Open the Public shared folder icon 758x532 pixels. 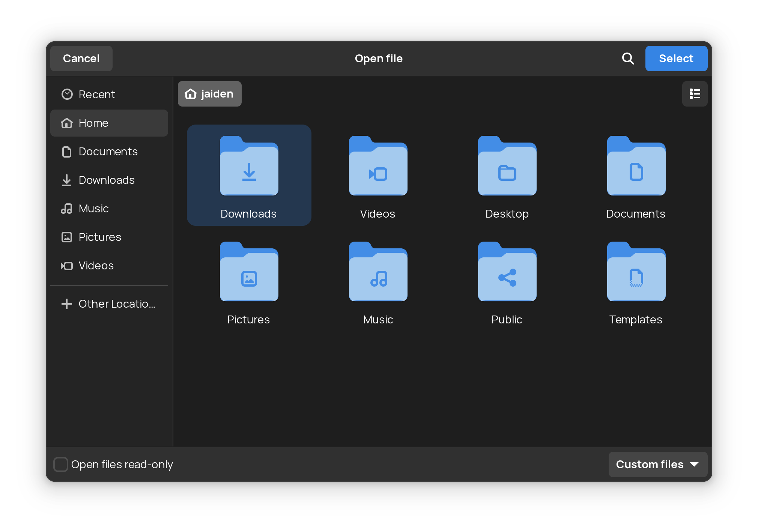pyautogui.click(x=507, y=271)
